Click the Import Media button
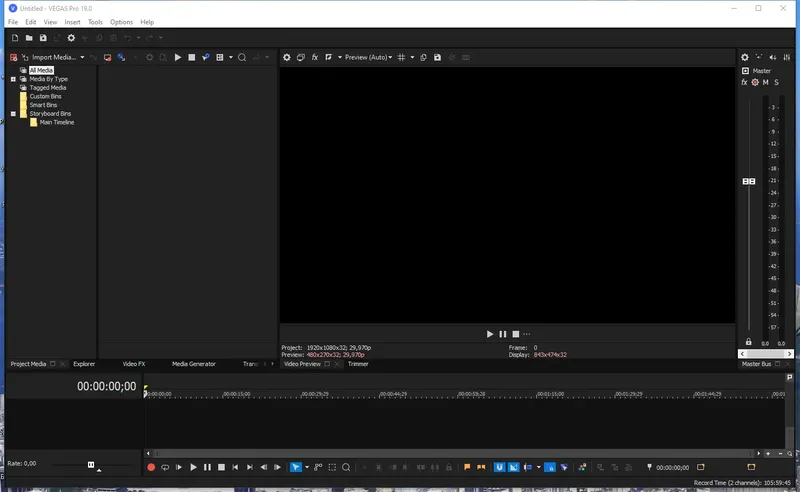The height and width of the screenshot is (492, 800). click(x=49, y=57)
